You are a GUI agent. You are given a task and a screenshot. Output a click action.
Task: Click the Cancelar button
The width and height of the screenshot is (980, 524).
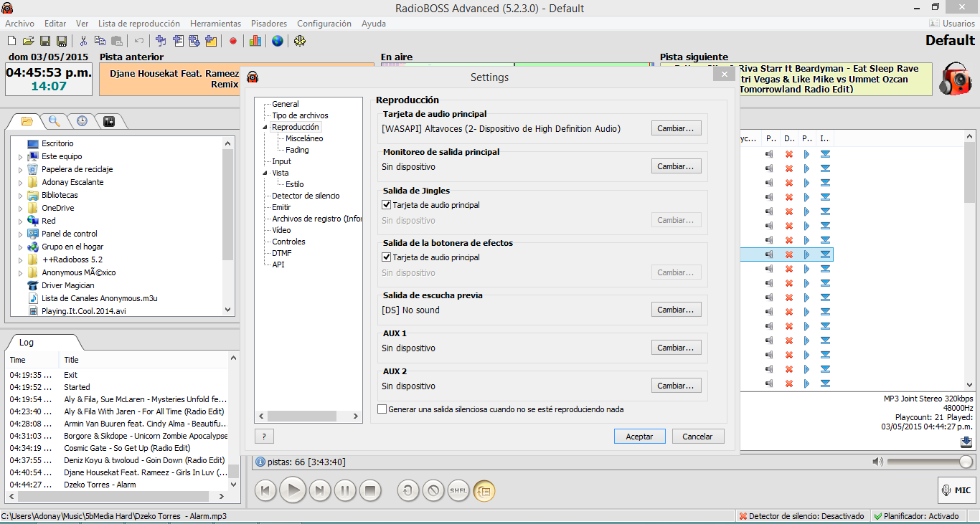coord(697,437)
